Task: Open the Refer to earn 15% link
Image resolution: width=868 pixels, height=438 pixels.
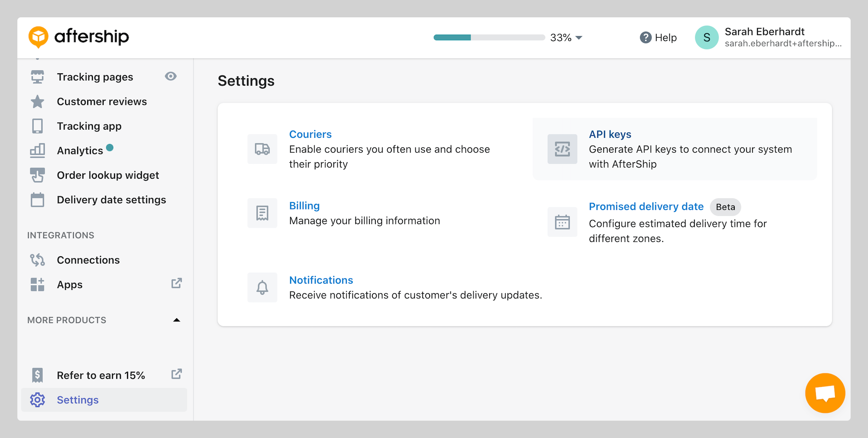Action: 101,375
